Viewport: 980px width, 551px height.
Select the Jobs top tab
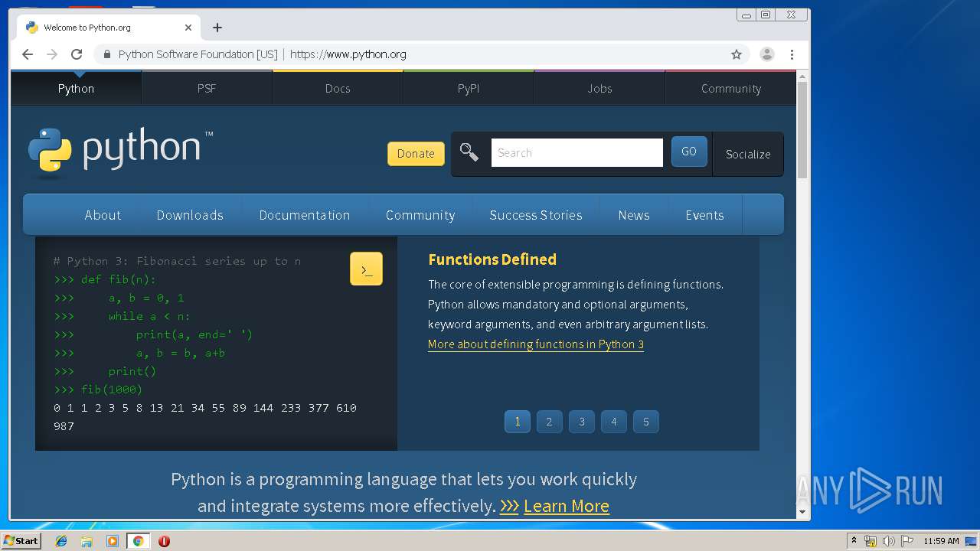click(599, 88)
